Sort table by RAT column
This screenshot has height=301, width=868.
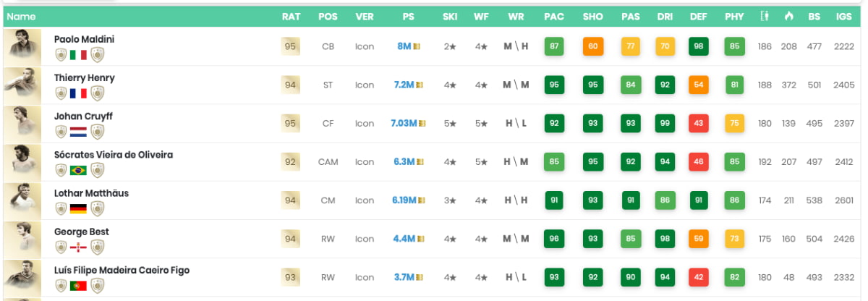(x=291, y=17)
